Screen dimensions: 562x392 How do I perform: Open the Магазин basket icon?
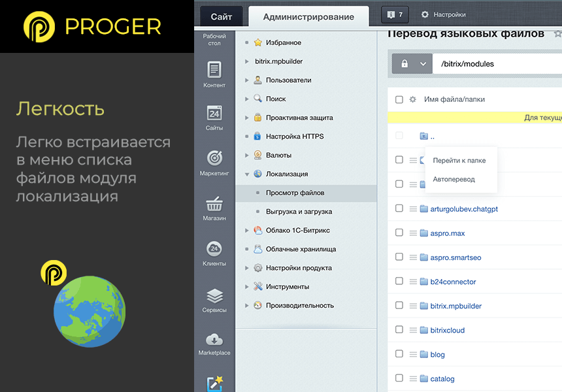click(214, 203)
